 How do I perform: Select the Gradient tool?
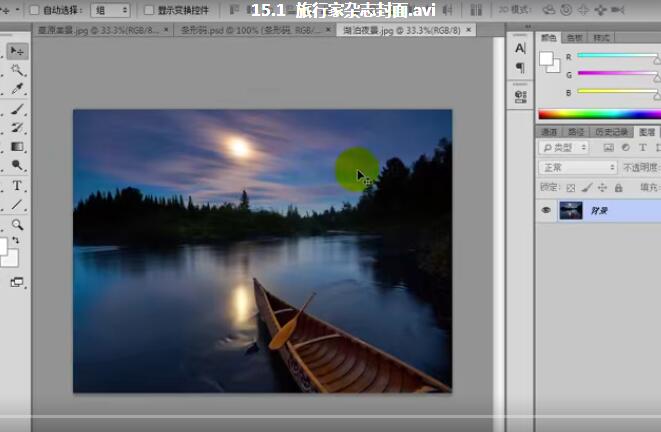click(x=17, y=147)
